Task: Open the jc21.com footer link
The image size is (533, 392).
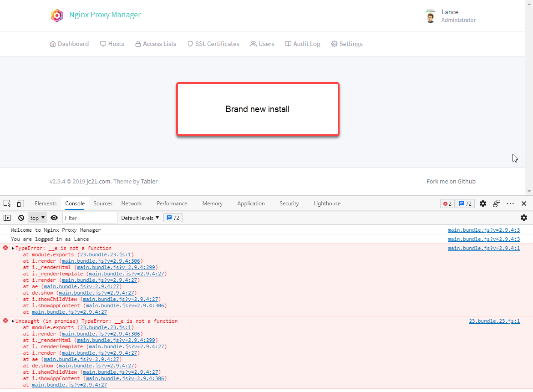Action: click(x=99, y=182)
